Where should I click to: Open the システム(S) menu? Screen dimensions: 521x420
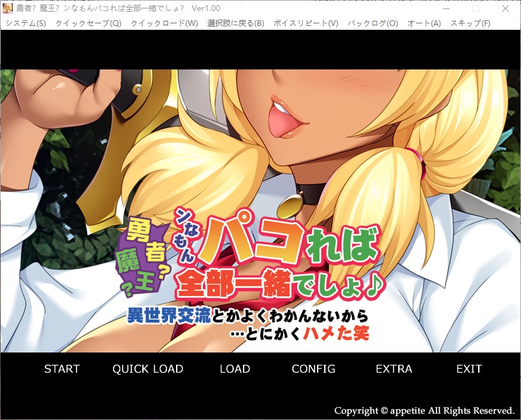25,23
